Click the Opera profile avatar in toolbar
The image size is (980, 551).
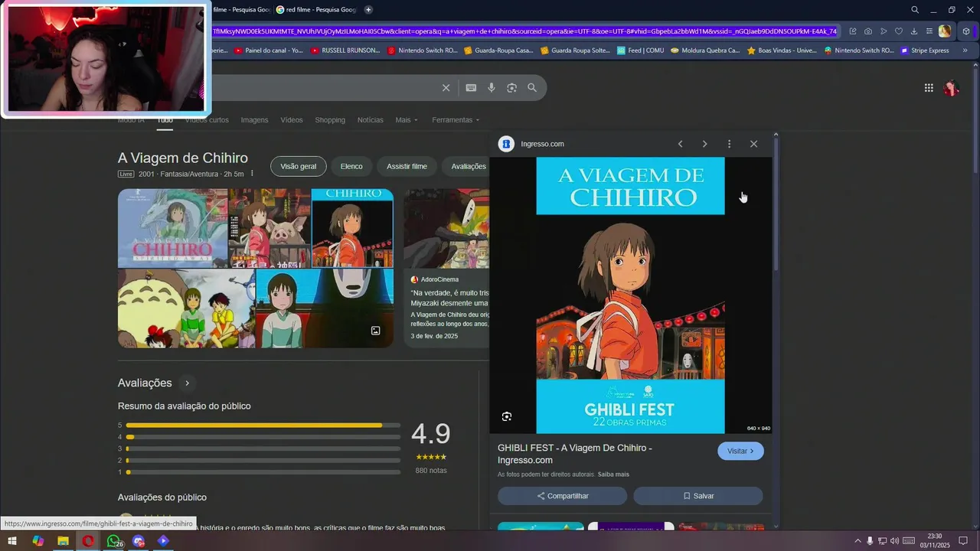coord(945,31)
